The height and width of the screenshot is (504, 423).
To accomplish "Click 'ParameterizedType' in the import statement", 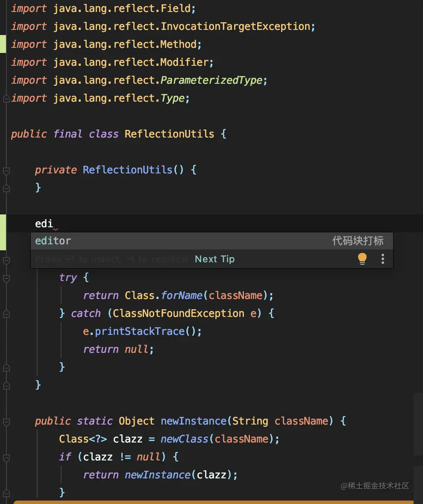I will coord(211,80).
